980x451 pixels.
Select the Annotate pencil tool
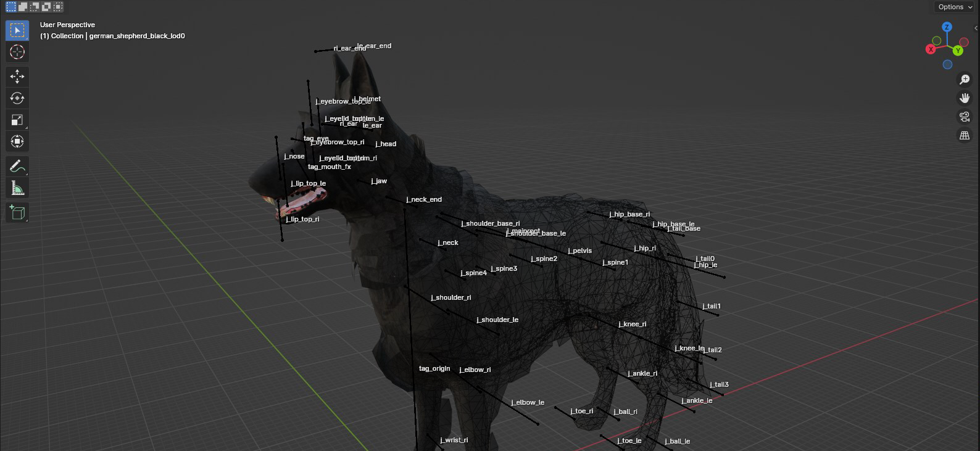(x=17, y=167)
